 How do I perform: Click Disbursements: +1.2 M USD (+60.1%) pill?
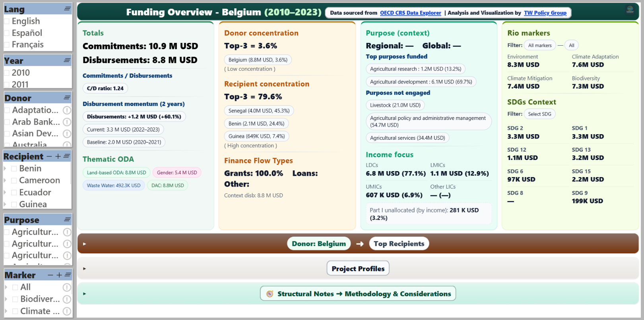(134, 117)
